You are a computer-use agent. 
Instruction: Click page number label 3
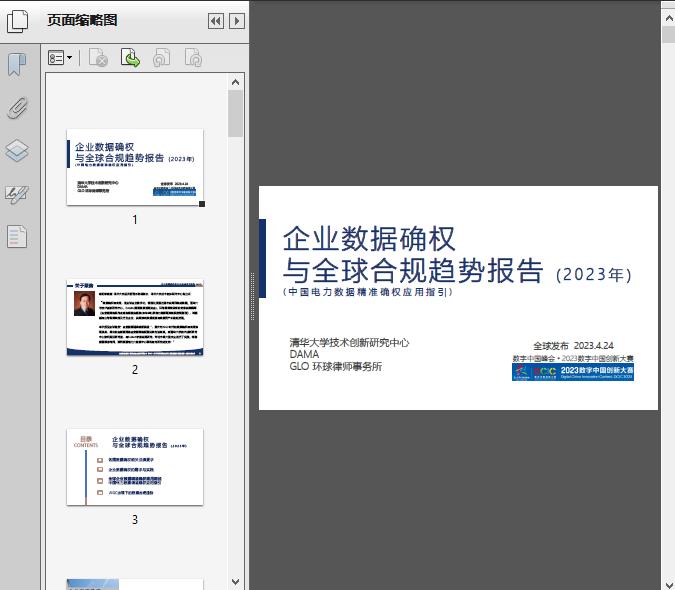tap(135, 520)
